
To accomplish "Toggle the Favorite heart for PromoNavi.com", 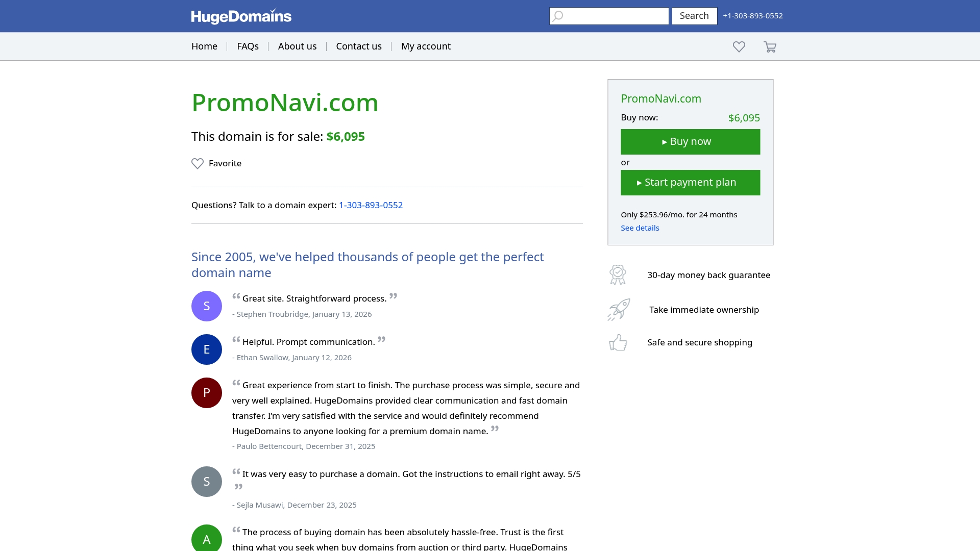I will (198, 163).
